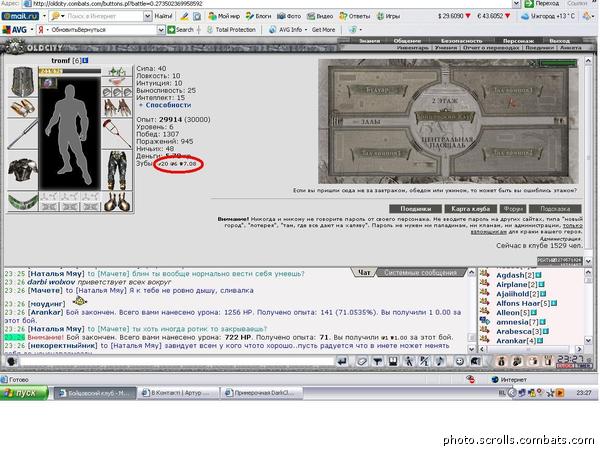The width and height of the screenshot is (600, 450).
Task: Click the green belt equipment slot
Action: tap(23, 201)
